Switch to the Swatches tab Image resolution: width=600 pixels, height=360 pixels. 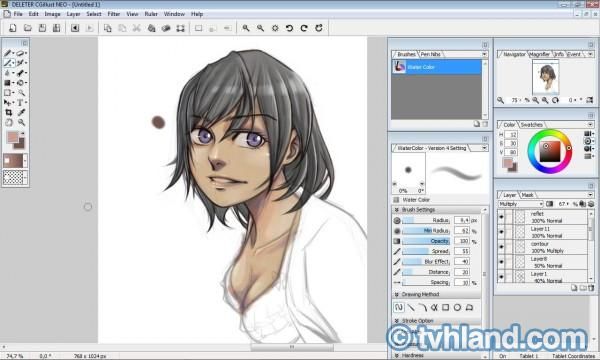pos(531,125)
